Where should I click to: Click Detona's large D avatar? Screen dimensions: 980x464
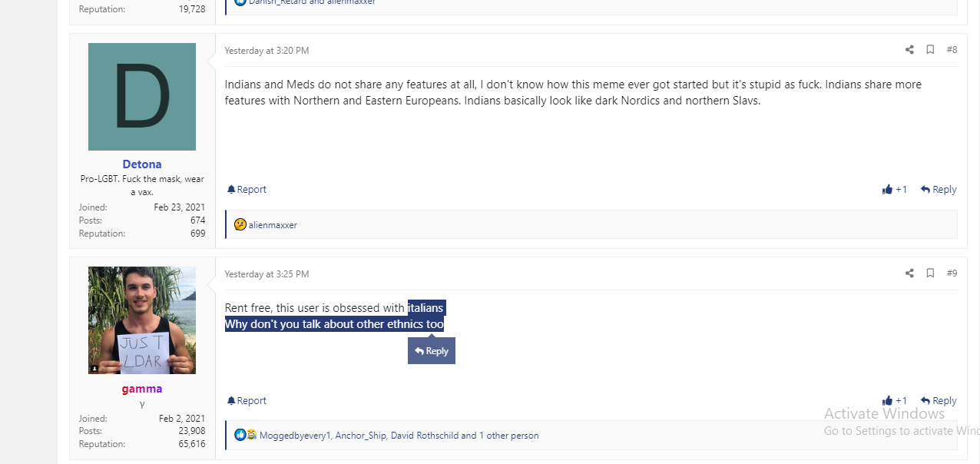click(142, 97)
